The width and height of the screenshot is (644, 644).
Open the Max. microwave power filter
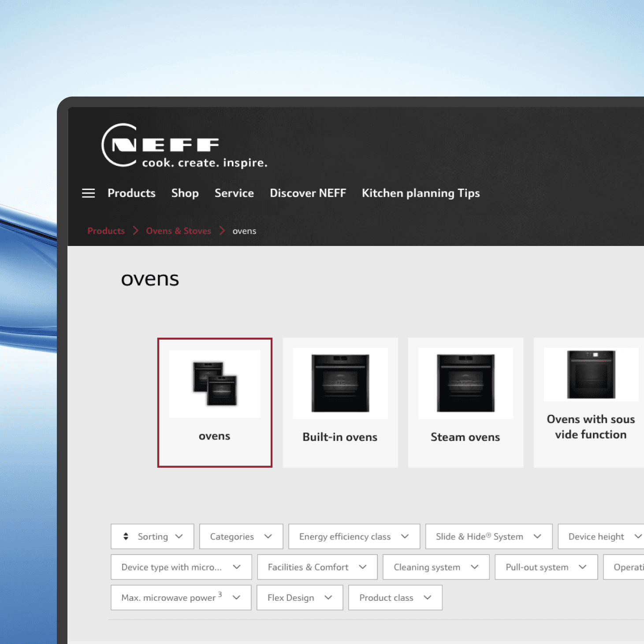(181, 598)
